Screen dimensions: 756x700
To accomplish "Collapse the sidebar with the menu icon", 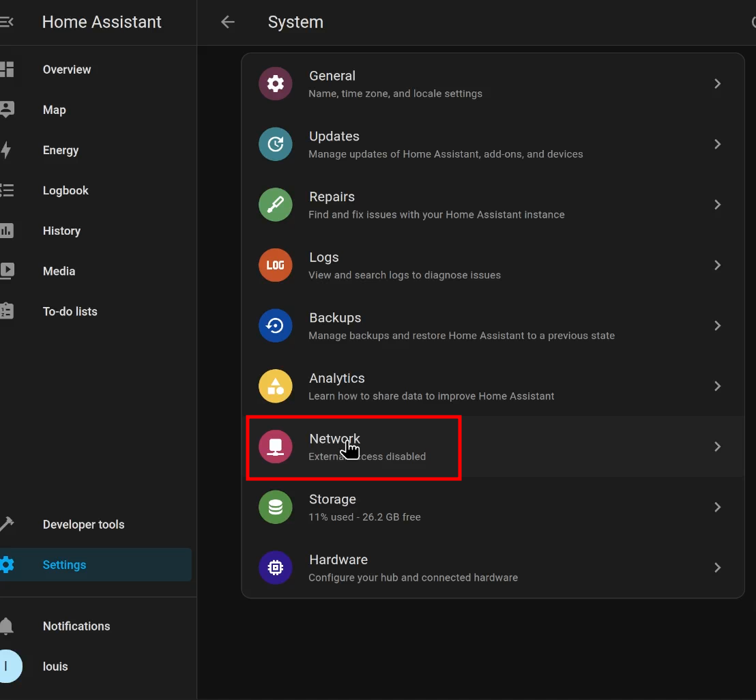I will (x=6, y=23).
